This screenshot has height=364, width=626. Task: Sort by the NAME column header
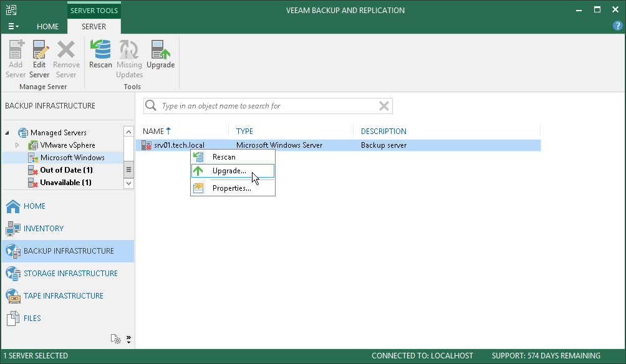(153, 131)
